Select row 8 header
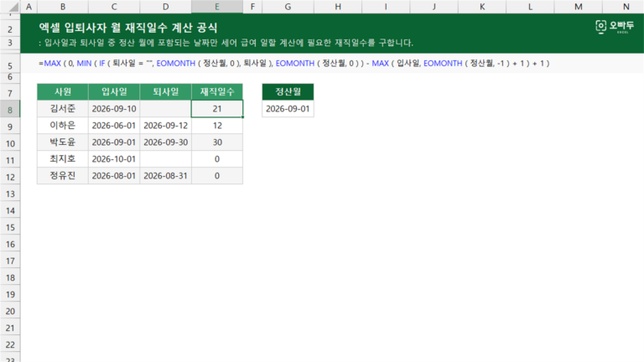 coord(10,110)
